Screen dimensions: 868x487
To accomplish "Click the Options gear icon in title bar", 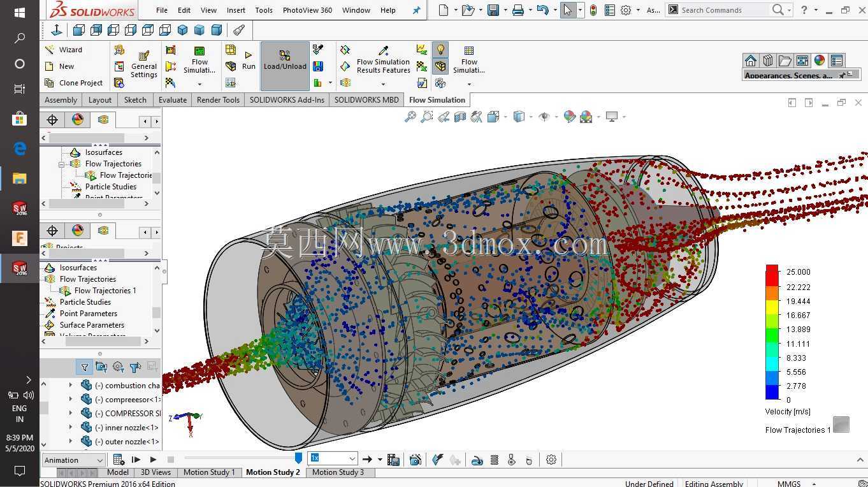I will coord(626,10).
